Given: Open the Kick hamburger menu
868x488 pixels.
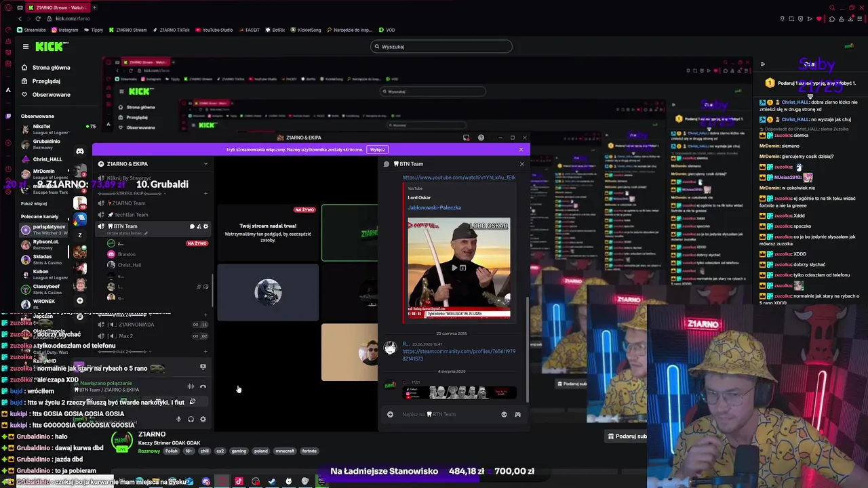Looking at the screenshot, I should coord(26,46).
